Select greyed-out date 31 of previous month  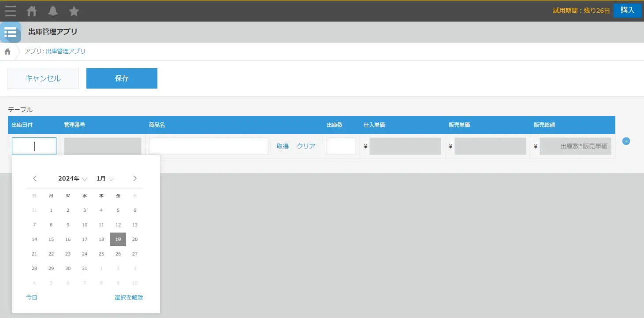pos(34,210)
